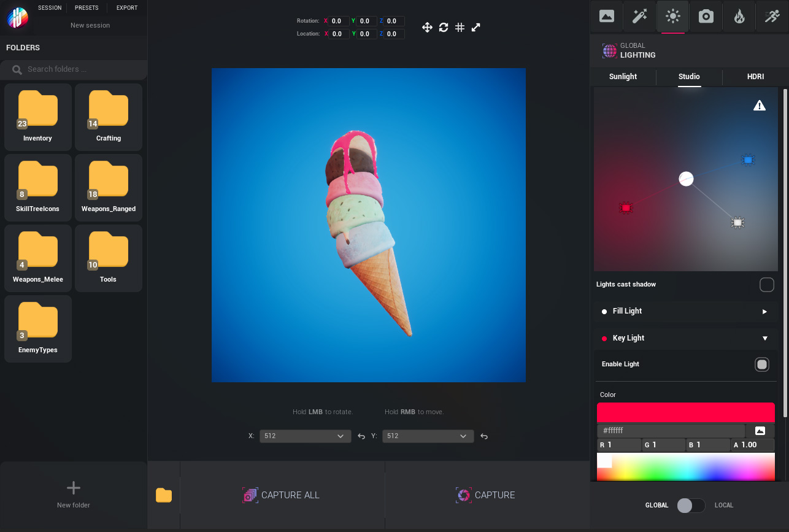Toggle the Lights cast shadow checkbox

coord(767,285)
